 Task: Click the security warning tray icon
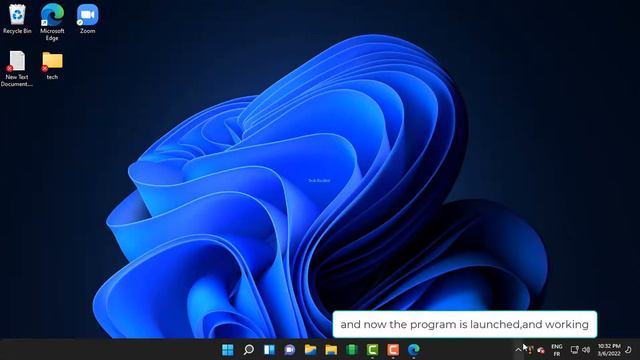(x=530, y=350)
